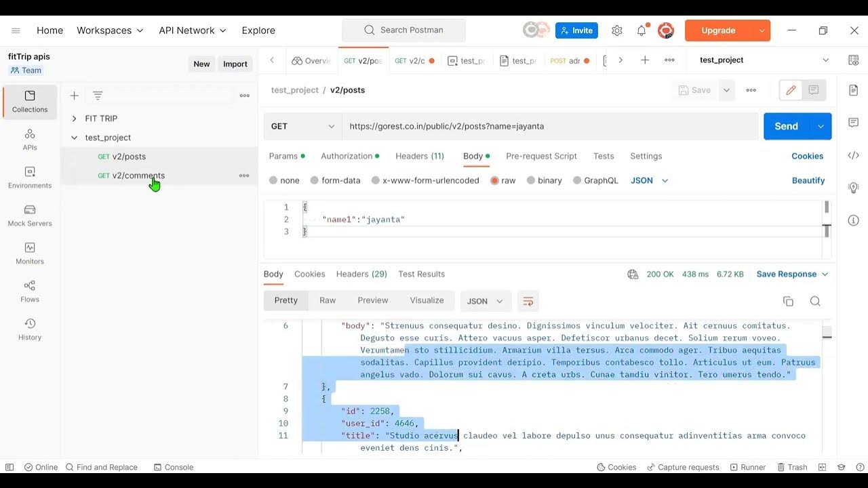
Task: Open the Raw response view
Action: point(328,301)
